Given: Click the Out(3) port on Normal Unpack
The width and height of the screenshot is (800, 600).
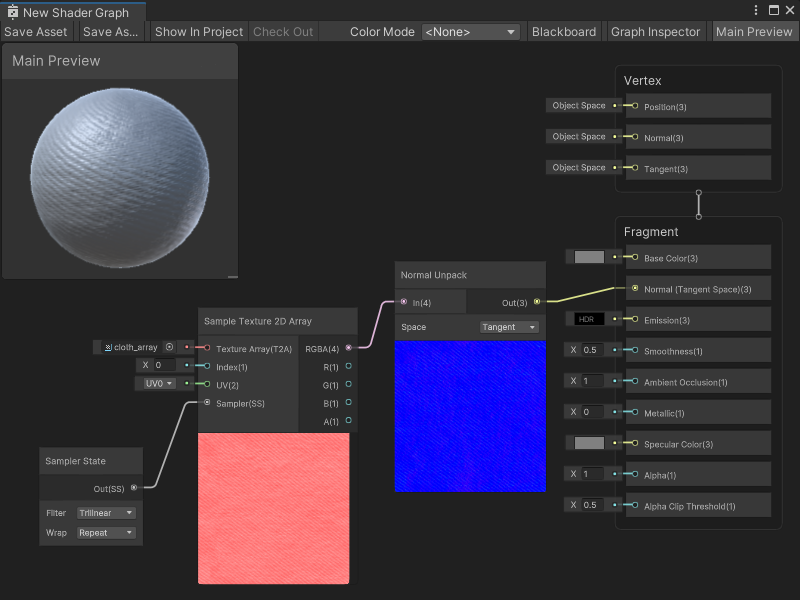Looking at the screenshot, I should (537, 300).
